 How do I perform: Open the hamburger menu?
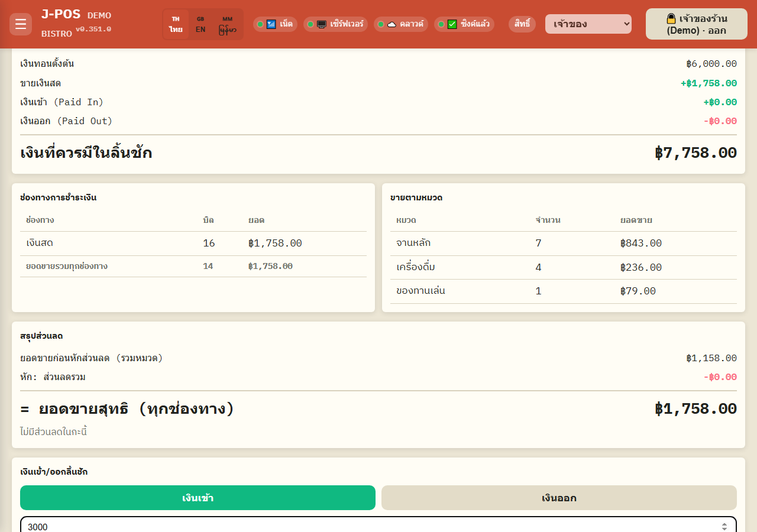pyautogui.click(x=21, y=24)
